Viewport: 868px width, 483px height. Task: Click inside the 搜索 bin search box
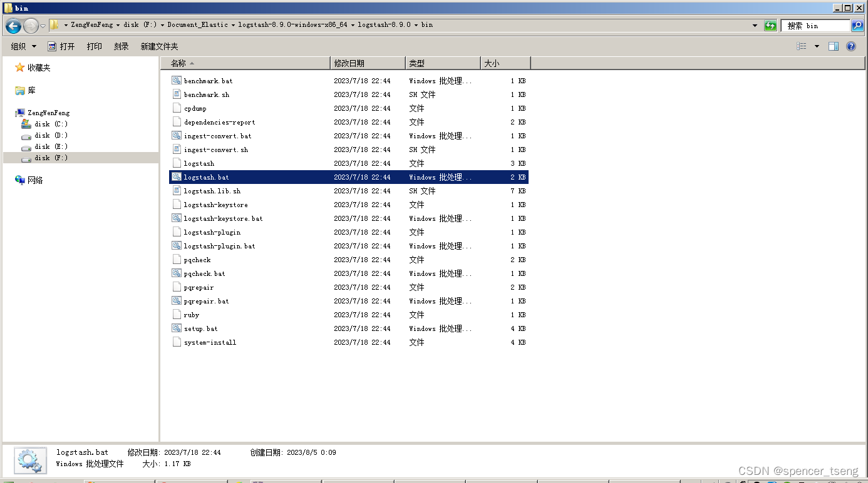[x=814, y=25]
